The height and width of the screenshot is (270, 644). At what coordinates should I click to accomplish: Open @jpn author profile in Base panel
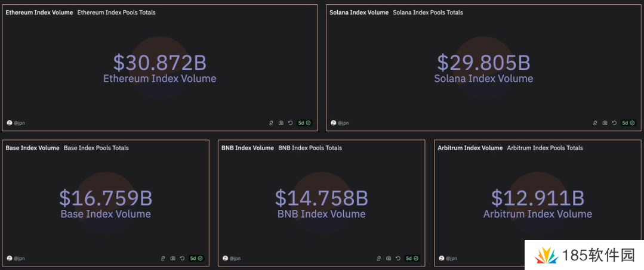point(16,258)
